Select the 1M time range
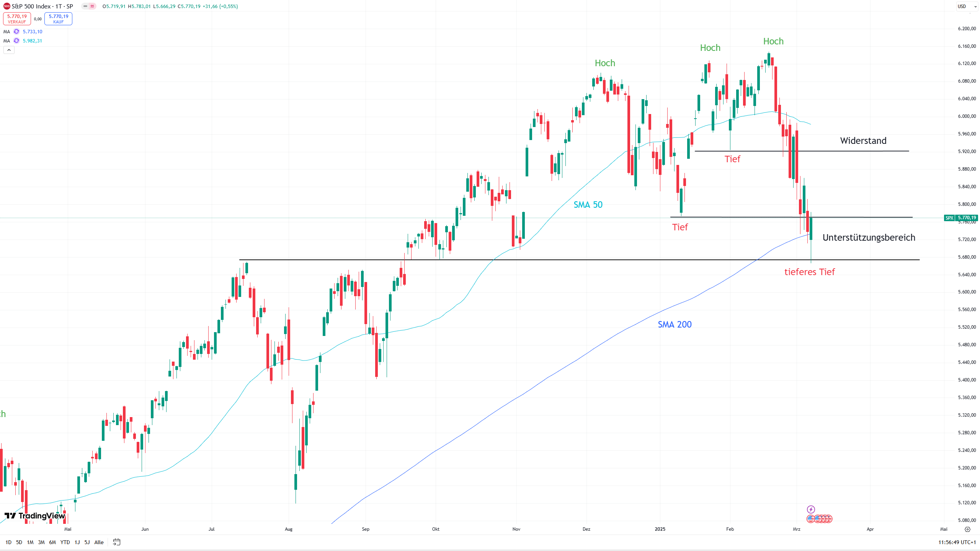 (x=30, y=542)
